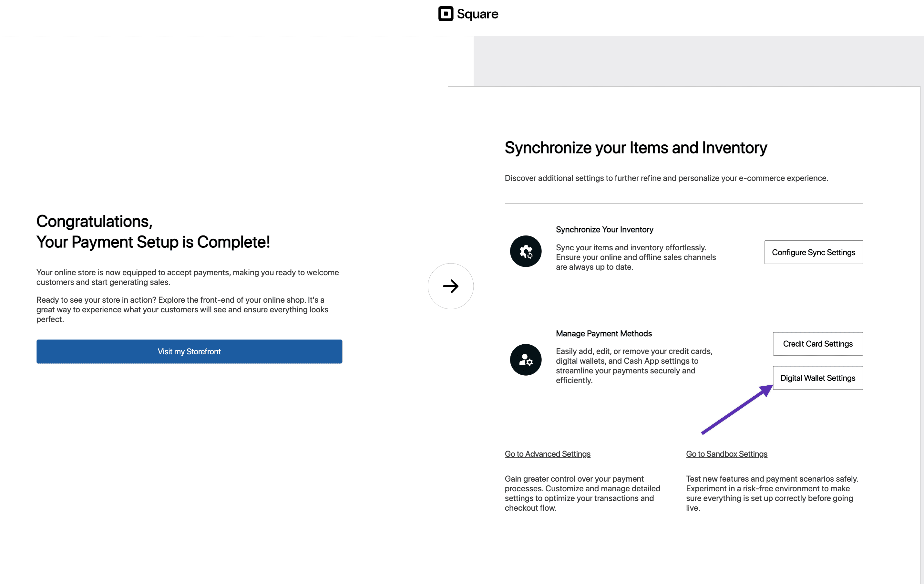This screenshot has height=584, width=924.
Task: Follow the Go to Sandbox Settings link
Action: coord(726,454)
